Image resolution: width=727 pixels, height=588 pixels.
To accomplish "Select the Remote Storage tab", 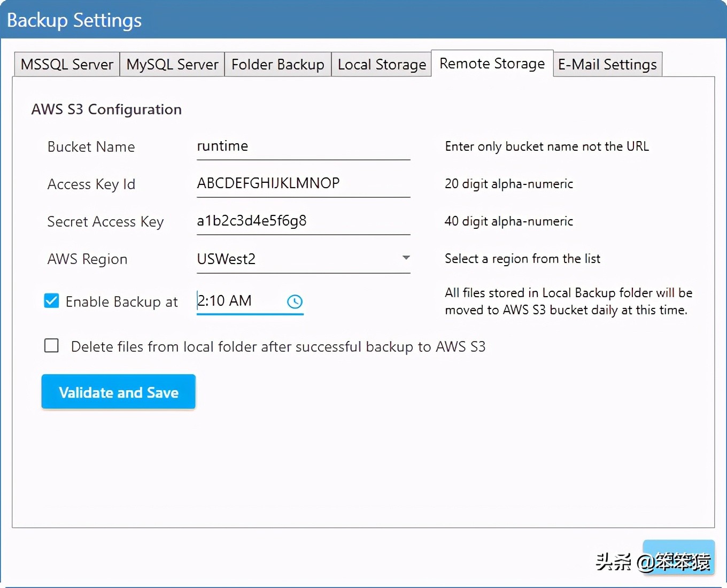I will tap(492, 63).
